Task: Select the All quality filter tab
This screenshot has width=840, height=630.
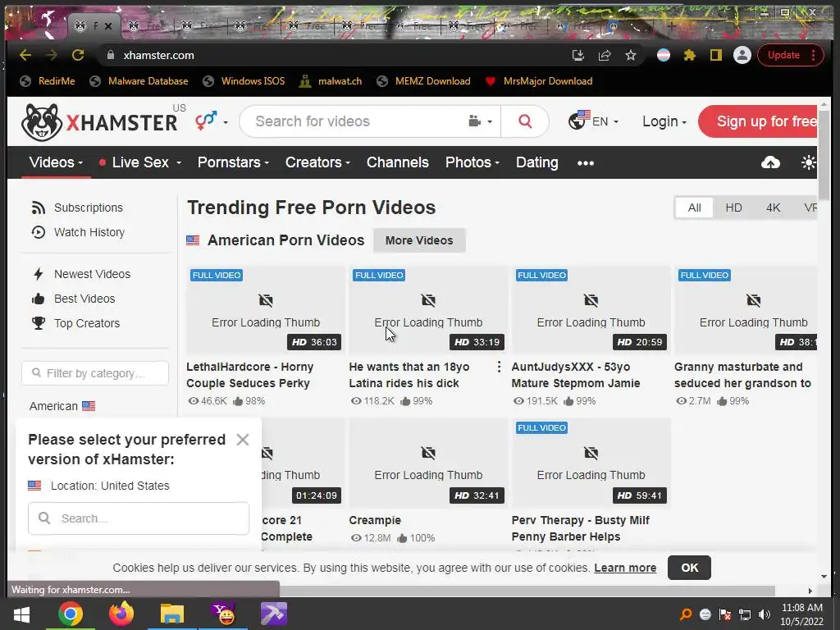Action: coord(694,208)
